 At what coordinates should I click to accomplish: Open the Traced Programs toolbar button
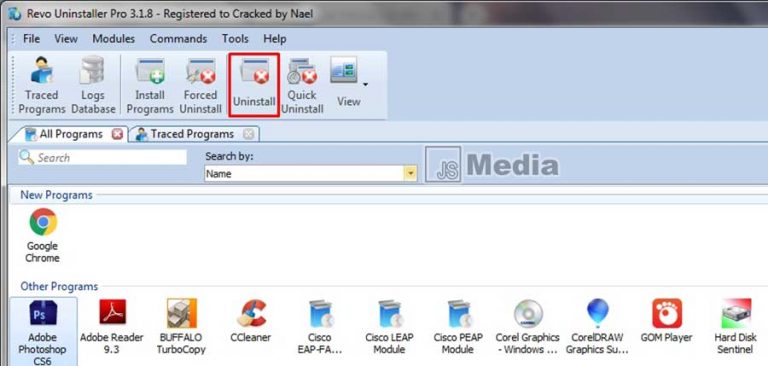42,85
